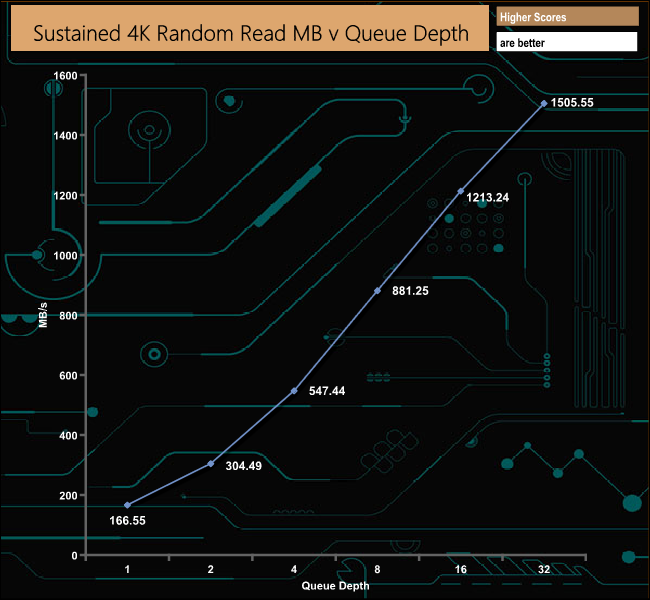Select the data point marker at queue depth 16
Screen dimensions: 650x600
pyautogui.click(x=461, y=191)
